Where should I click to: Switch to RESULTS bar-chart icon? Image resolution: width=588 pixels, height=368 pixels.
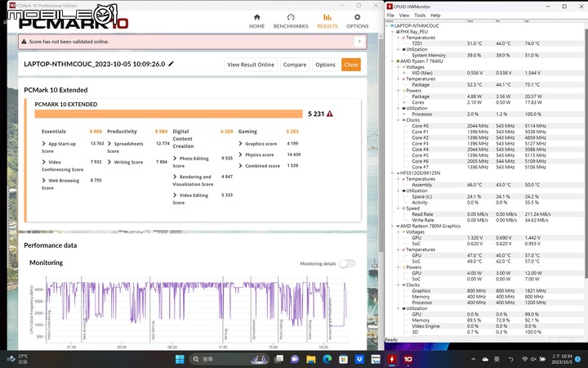click(x=327, y=17)
